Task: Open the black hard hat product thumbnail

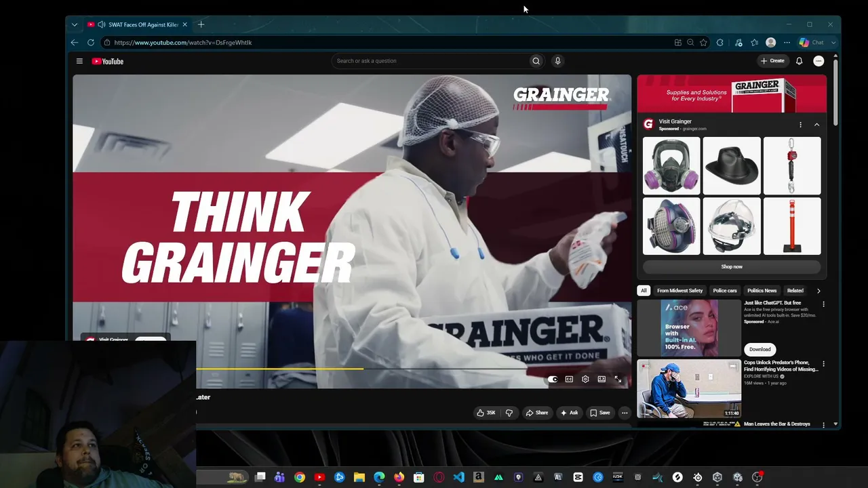Action: [x=732, y=166]
